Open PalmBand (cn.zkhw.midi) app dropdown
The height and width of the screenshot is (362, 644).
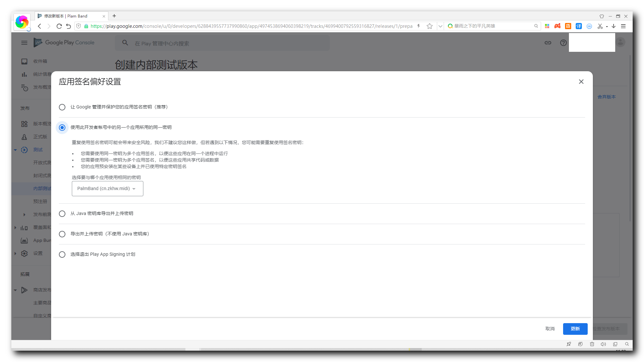[107, 188]
